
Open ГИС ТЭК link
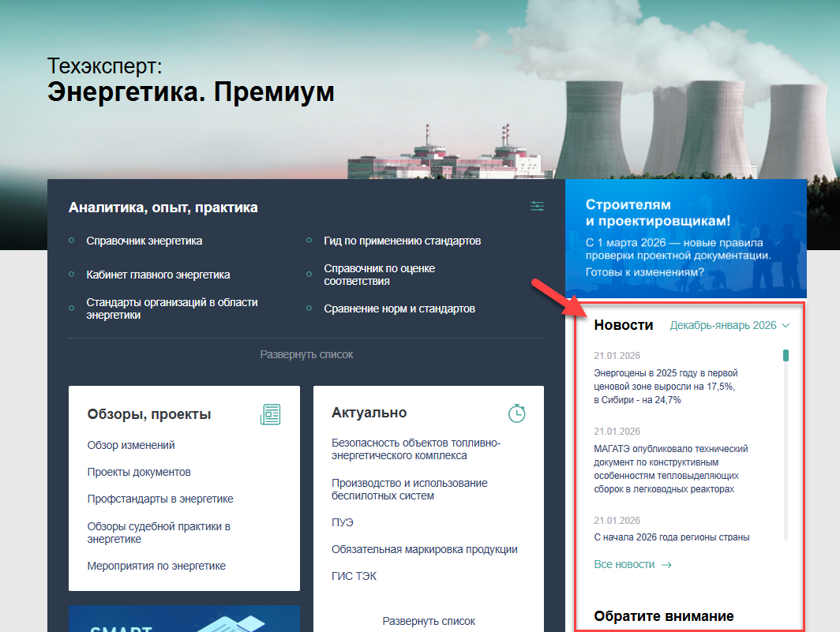tap(354, 576)
